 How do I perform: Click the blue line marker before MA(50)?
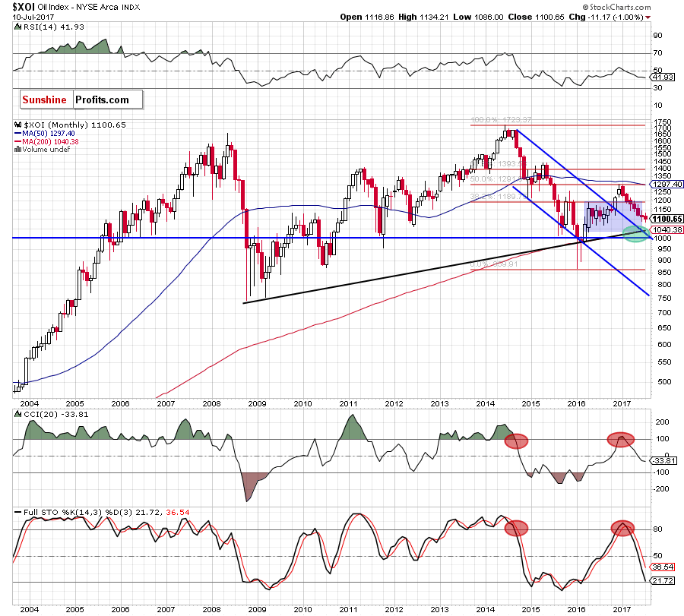click(18, 134)
